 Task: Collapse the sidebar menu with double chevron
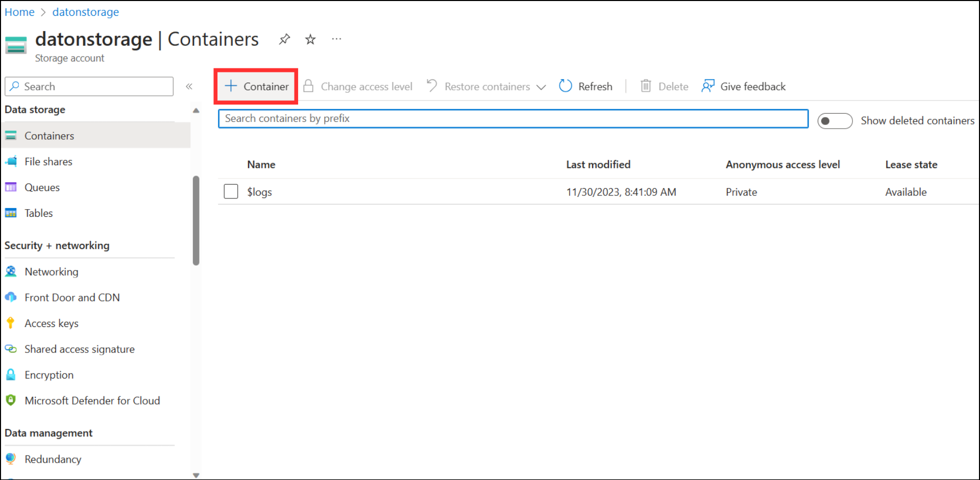[x=189, y=86]
